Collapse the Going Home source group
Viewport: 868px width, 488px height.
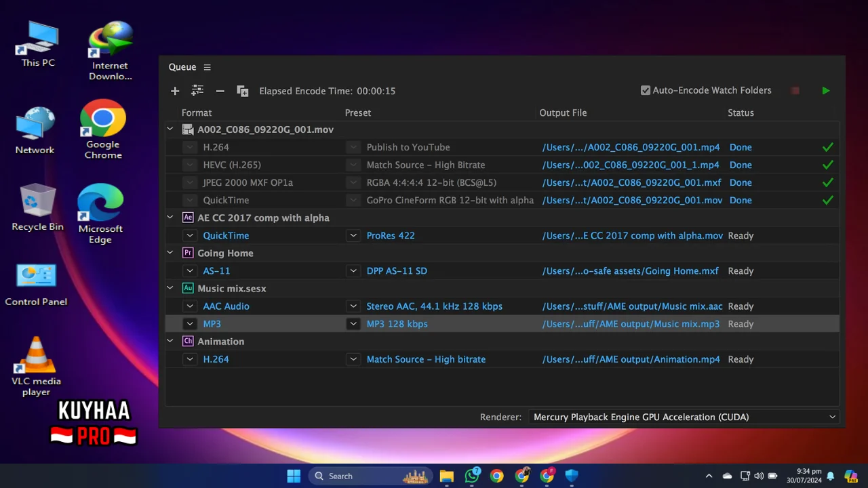(x=170, y=253)
